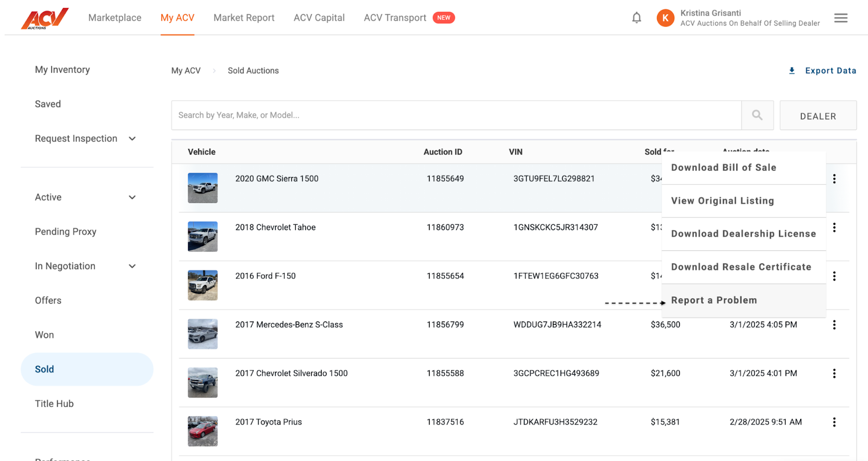This screenshot has width=868, height=461.
Task: Choose Download Bill of Sale
Action: [x=744, y=168]
